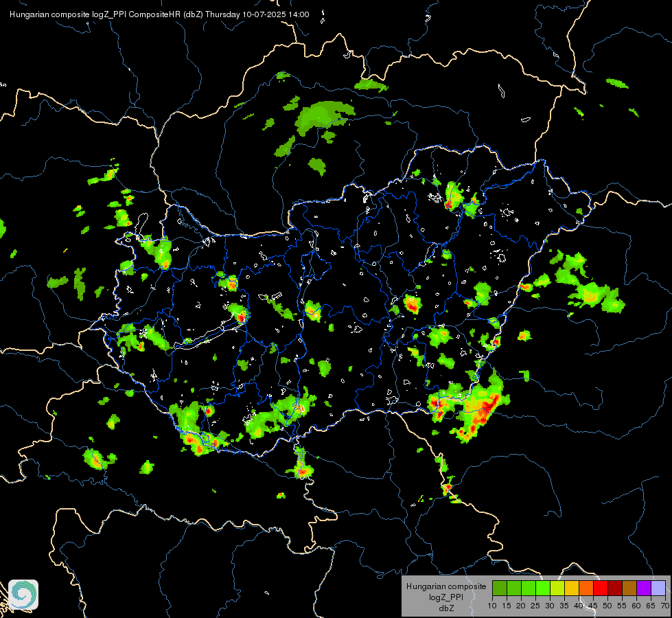Click the legend scale value '40'
This screenshot has height=618, width=672.
(x=579, y=606)
